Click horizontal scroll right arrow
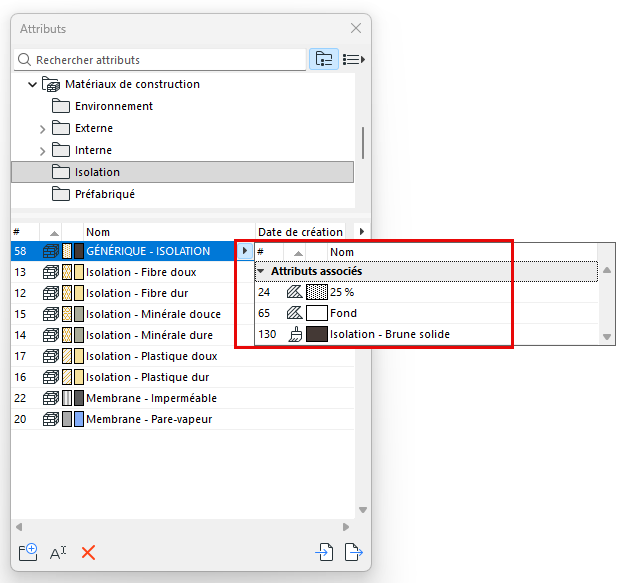This screenshot has width=626, height=583. (346, 527)
